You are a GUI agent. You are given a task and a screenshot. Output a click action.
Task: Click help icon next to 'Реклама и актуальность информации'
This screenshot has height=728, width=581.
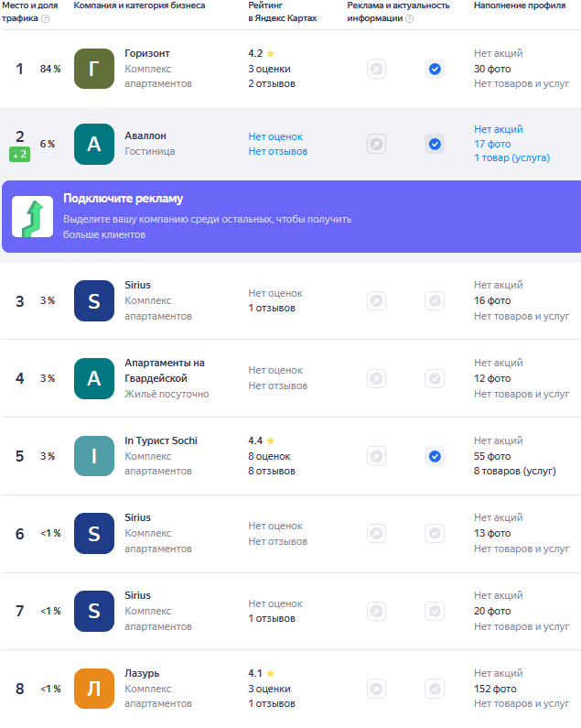coord(409,18)
